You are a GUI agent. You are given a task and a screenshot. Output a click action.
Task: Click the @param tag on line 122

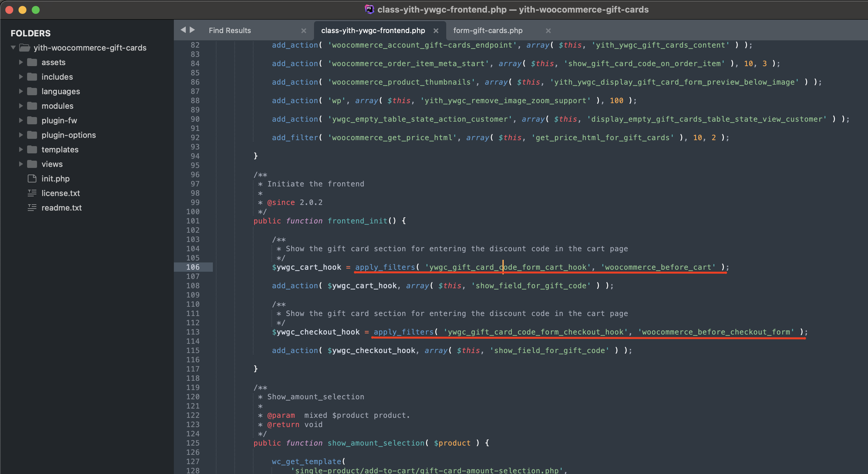click(x=281, y=415)
